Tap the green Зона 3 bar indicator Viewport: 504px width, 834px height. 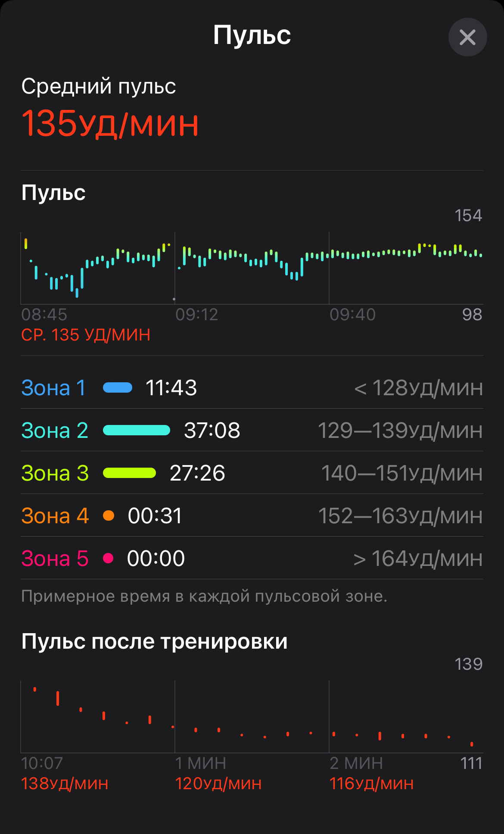pos(129,473)
